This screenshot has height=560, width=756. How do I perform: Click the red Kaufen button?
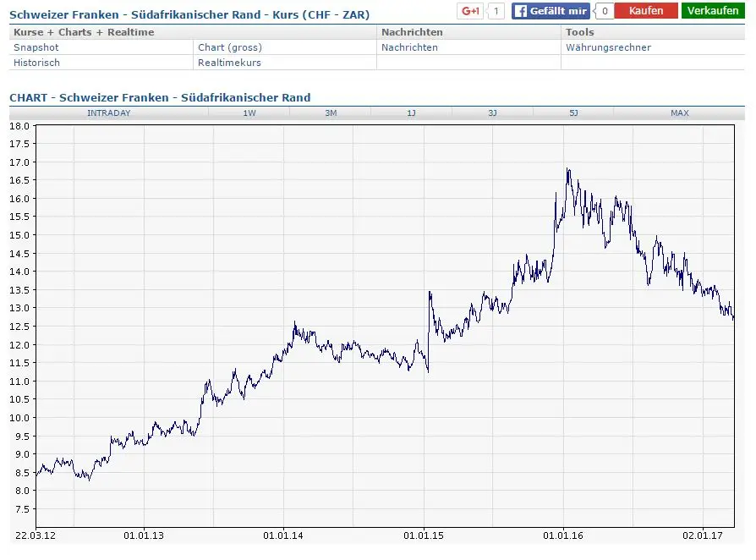pyautogui.click(x=646, y=11)
